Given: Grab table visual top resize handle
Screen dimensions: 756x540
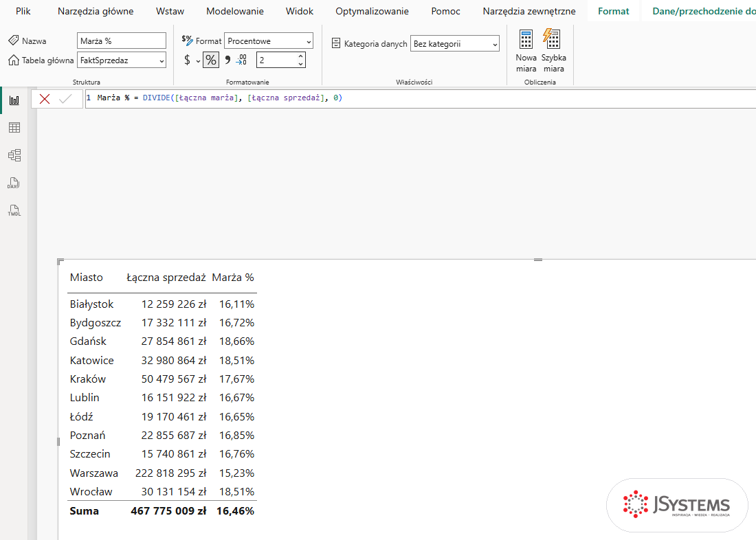Looking at the screenshot, I should (x=538, y=260).
